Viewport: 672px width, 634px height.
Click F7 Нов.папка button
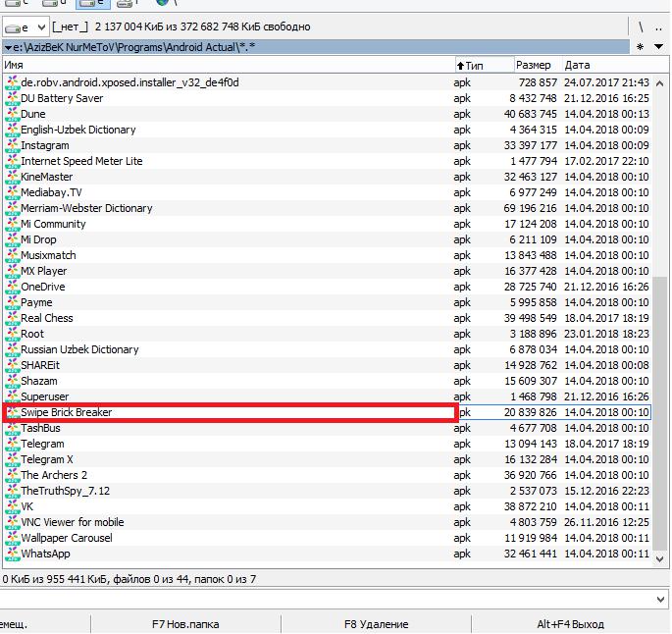pos(185,624)
